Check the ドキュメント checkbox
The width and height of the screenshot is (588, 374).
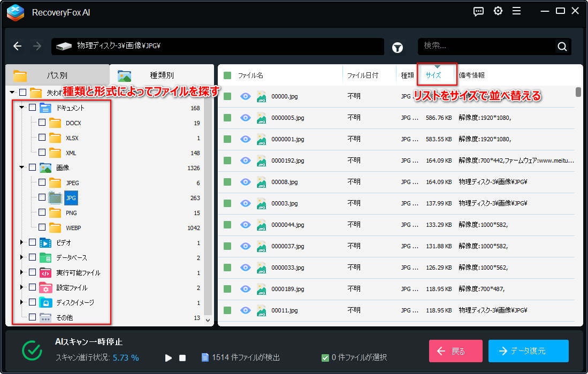[32, 108]
